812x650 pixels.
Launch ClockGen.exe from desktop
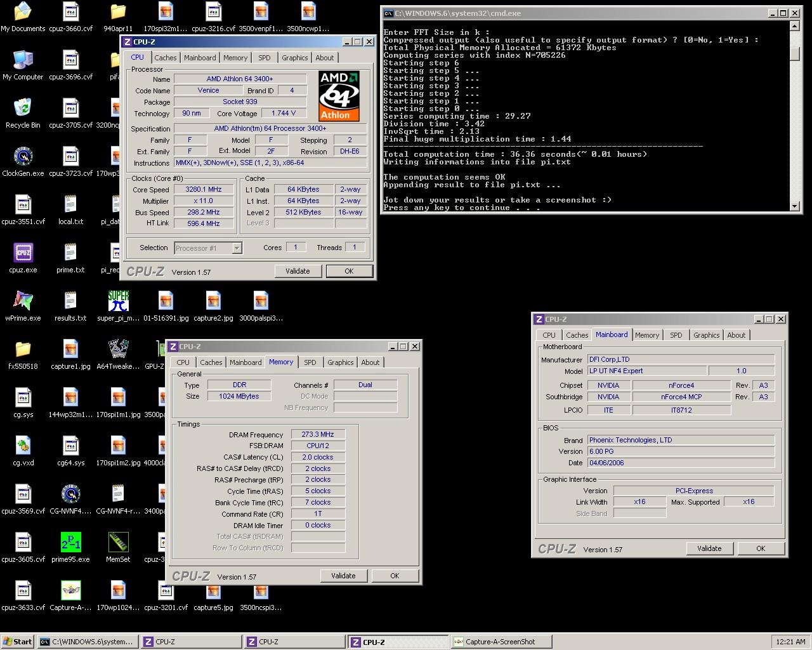(x=23, y=162)
